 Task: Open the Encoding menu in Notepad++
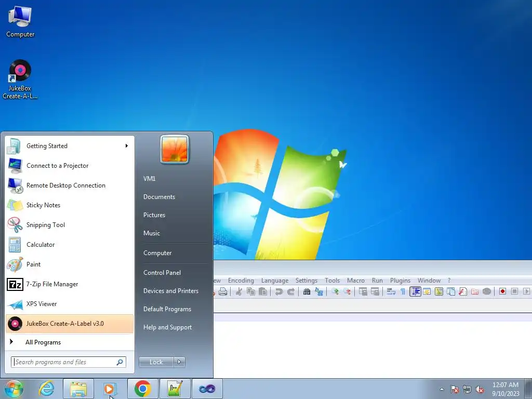point(241,281)
